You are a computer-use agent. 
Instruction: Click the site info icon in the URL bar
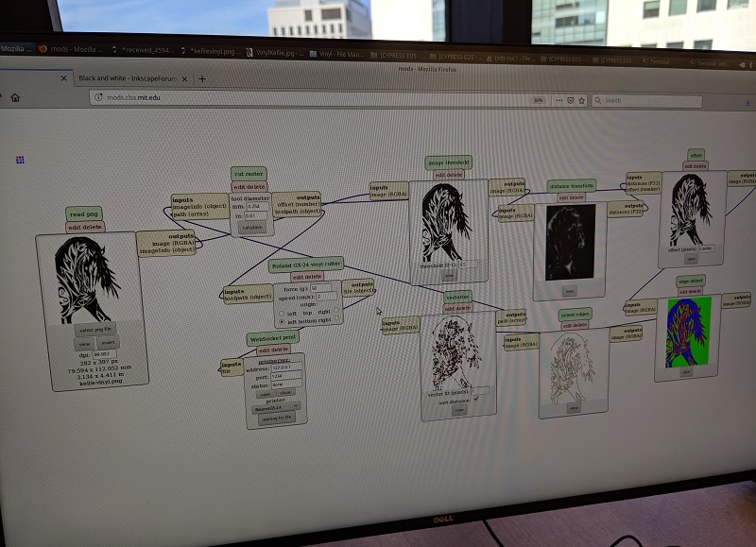pyautogui.click(x=98, y=97)
